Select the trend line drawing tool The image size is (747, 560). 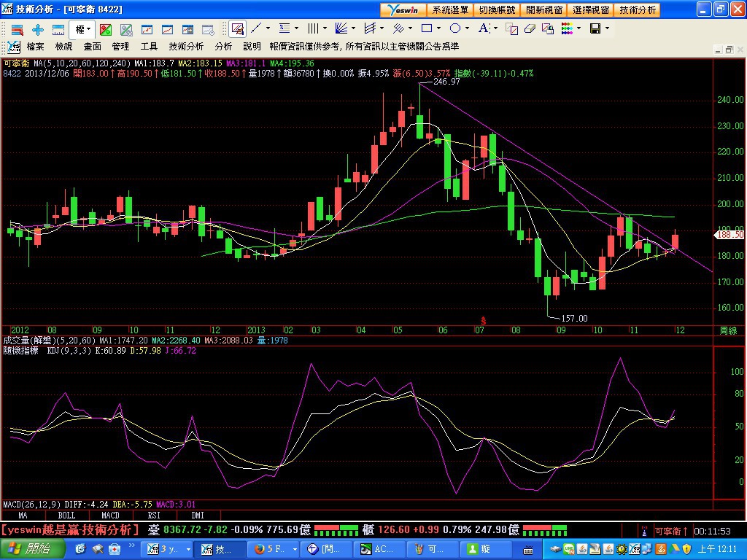[x=256, y=28]
